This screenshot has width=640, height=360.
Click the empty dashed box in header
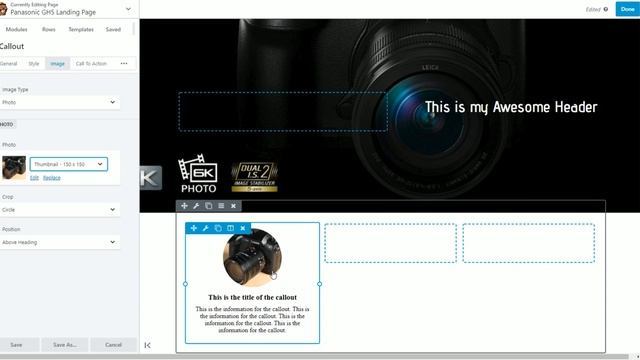[283, 111]
